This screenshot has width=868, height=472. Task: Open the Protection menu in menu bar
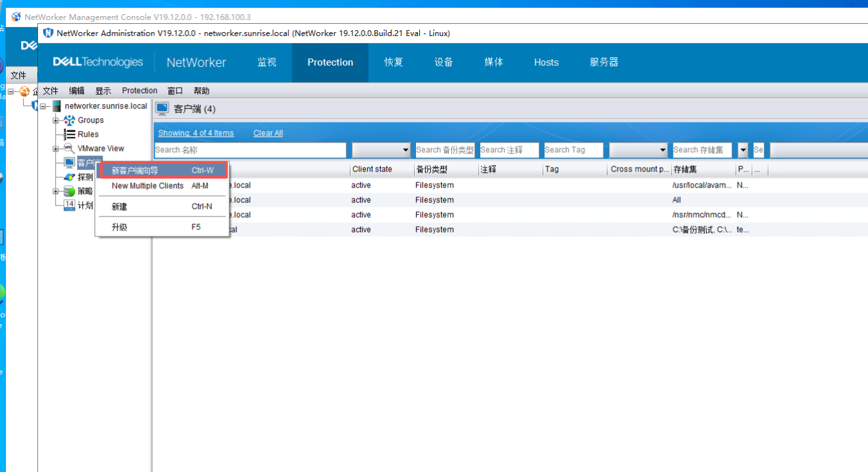(x=139, y=91)
